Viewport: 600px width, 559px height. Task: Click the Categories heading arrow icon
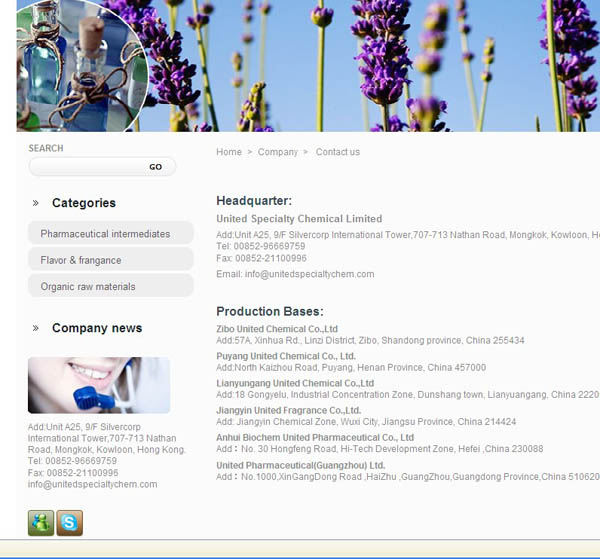(x=36, y=203)
